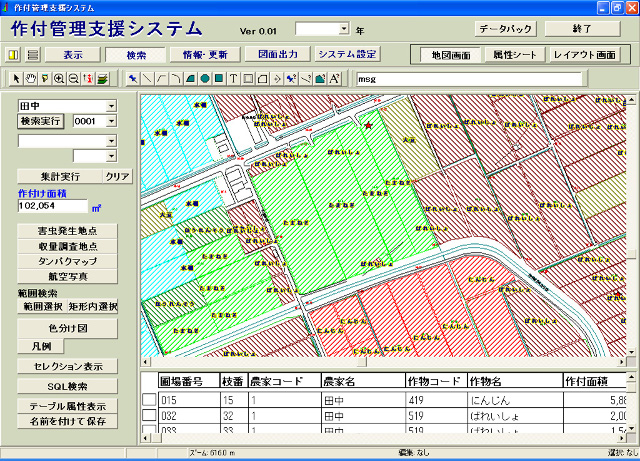Click the zoom out magnifier icon
Screen dimensions: 640x461
click(x=73, y=78)
